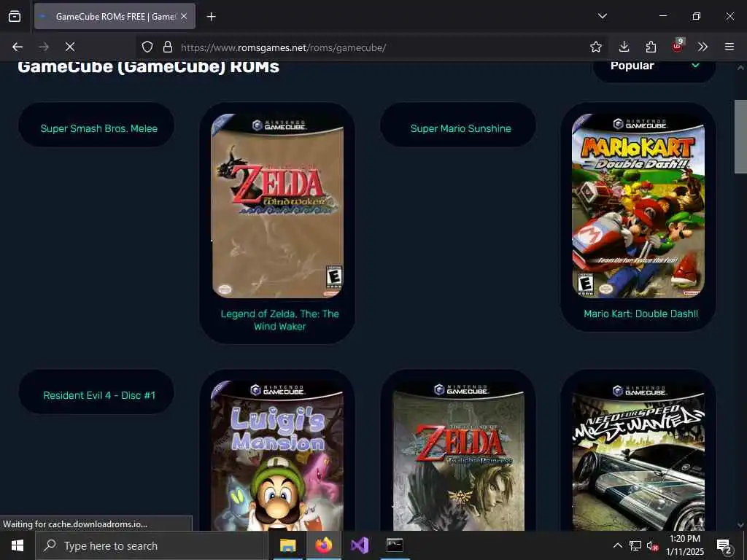Viewport: 747px width, 560px height.
Task: Open the tracking protection shield icon
Action: (x=147, y=47)
